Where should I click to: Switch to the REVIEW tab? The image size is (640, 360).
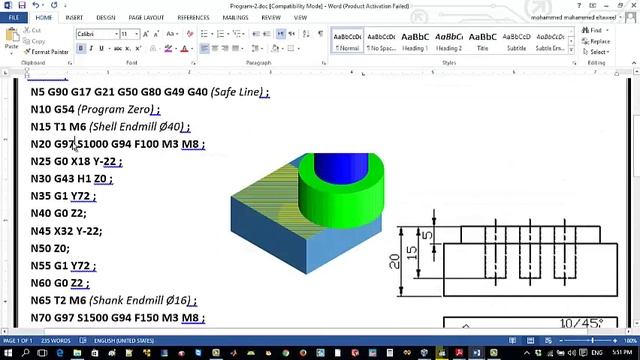click(271, 18)
